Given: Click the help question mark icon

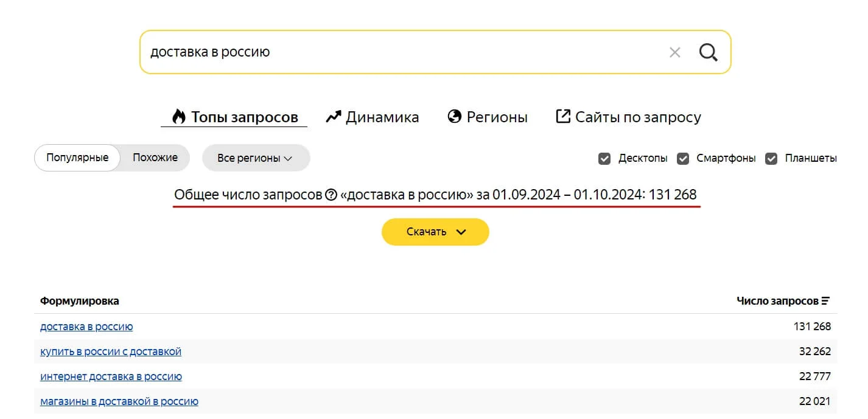Looking at the screenshot, I should 331,195.
